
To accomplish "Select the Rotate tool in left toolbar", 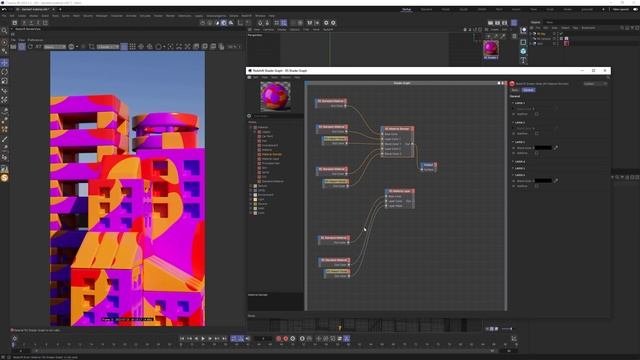I will [x=4, y=72].
